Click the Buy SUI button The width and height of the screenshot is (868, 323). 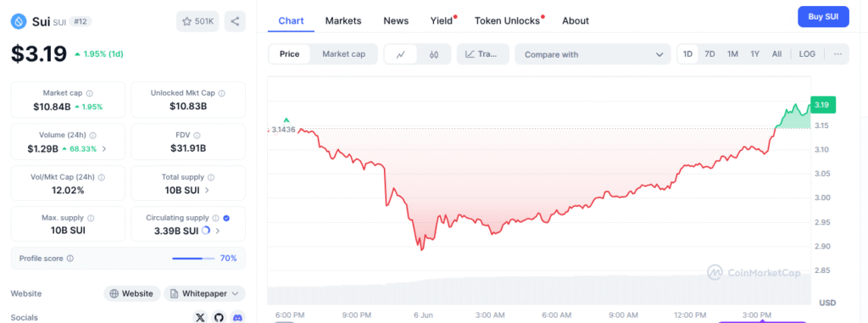(x=823, y=17)
